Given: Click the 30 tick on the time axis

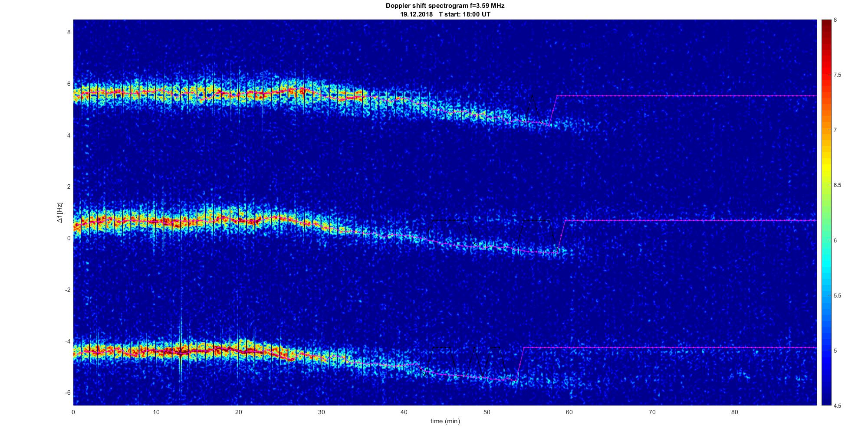Looking at the screenshot, I should (321, 412).
